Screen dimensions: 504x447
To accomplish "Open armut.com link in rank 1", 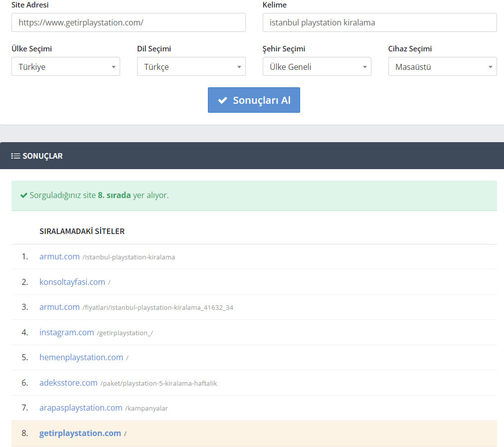I will tap(59, 256).
